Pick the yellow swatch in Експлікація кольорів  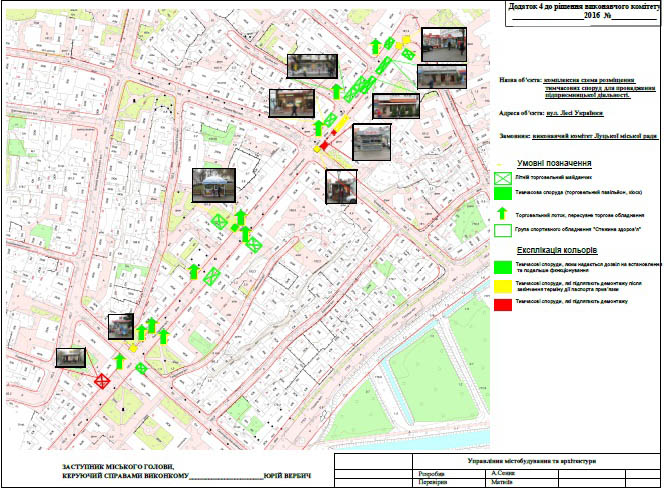(501, 285)
